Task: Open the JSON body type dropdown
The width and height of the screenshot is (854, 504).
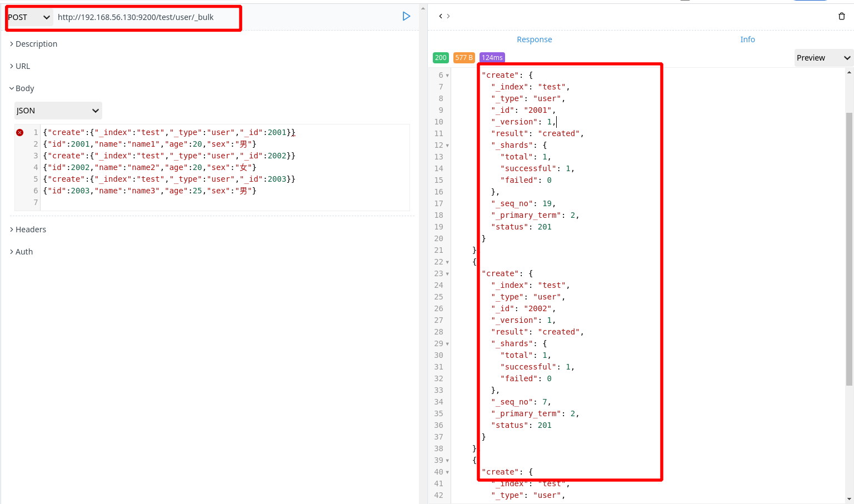Action: [57, 110]
